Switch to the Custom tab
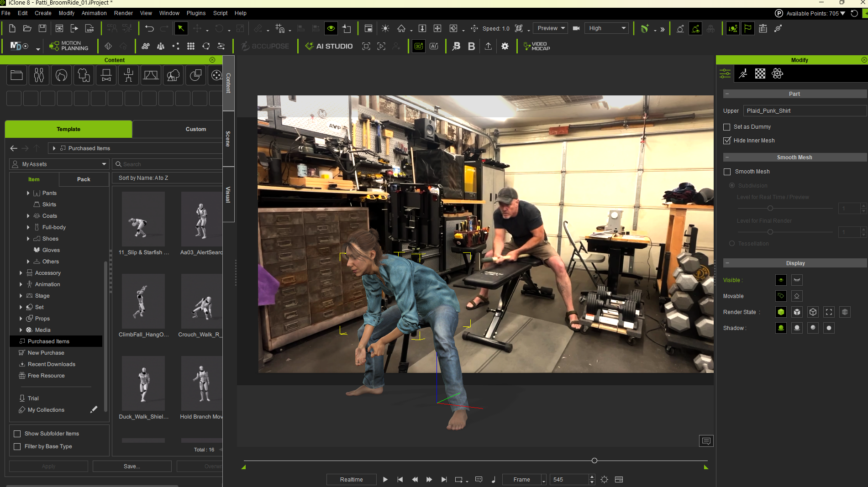The image size is (868, 487). coord(195,129)
